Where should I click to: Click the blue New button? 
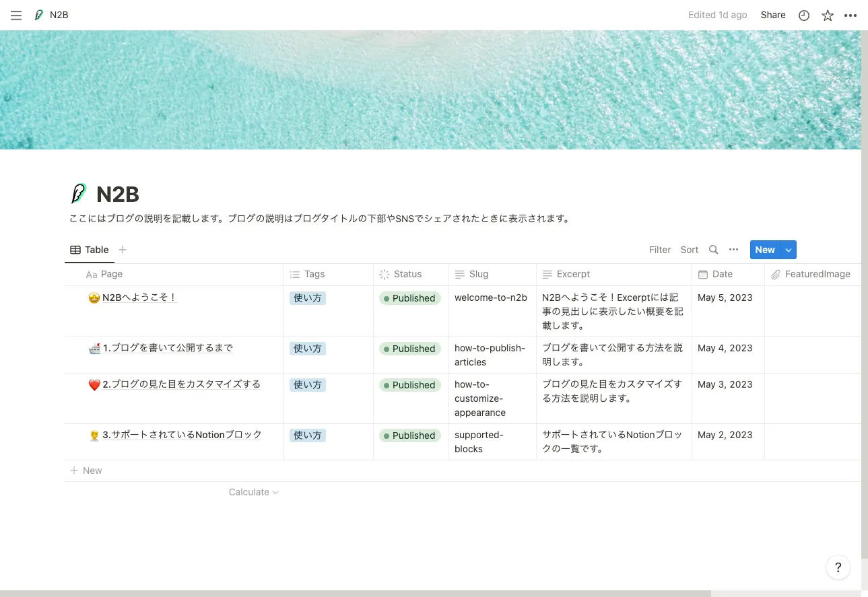(x=765, y=250)
